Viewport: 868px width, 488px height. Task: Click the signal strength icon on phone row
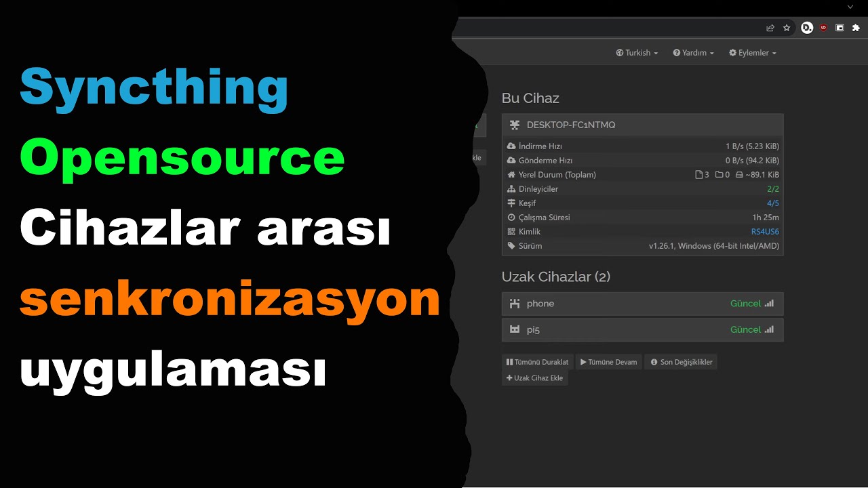pos(769,304)
